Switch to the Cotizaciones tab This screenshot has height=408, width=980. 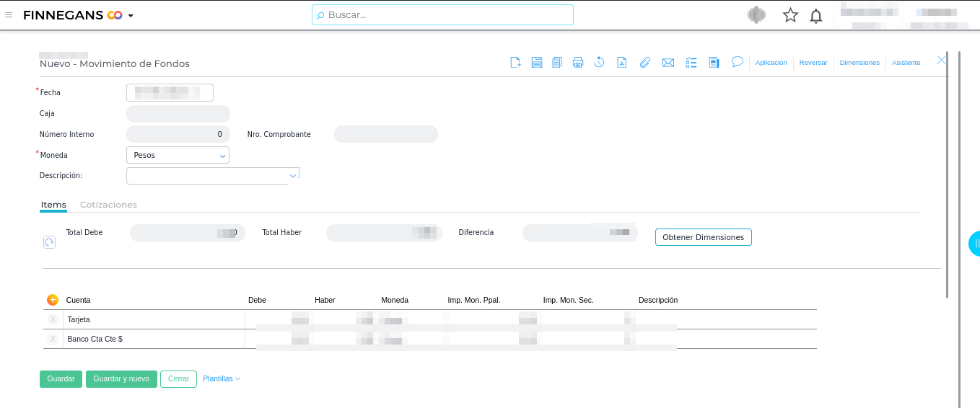(x=108, y=205)
